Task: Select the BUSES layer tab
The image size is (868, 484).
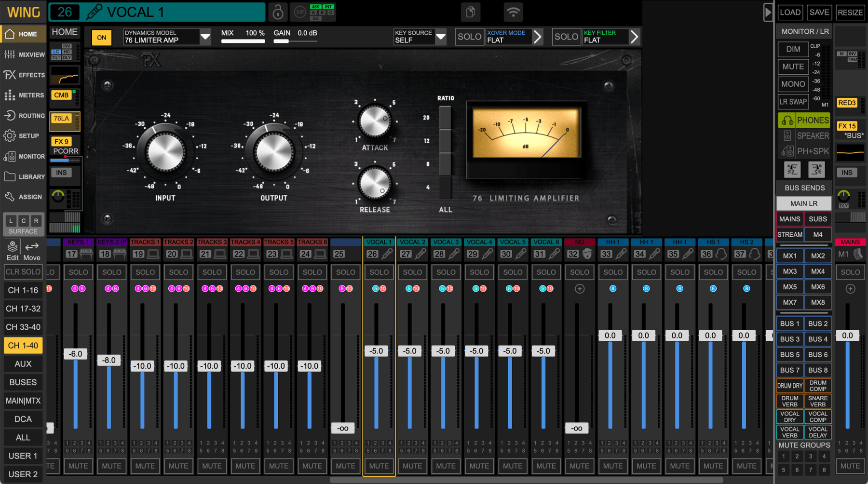Action: click(x=23, y=382)
